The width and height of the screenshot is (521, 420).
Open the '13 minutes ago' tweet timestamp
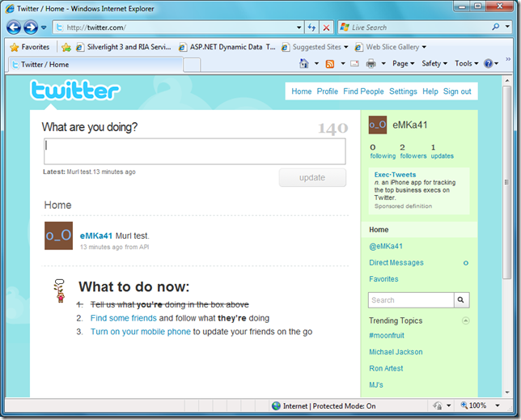[101, 247]
